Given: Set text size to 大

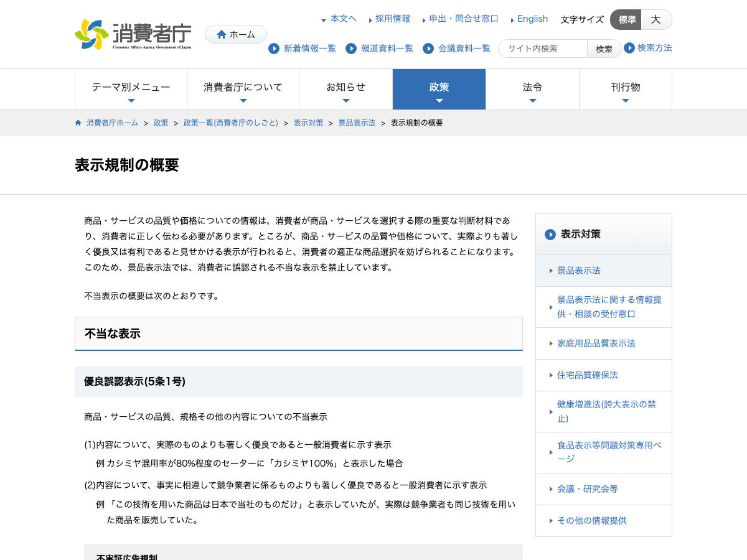Looking at the screenshot, I should point(656,20).
